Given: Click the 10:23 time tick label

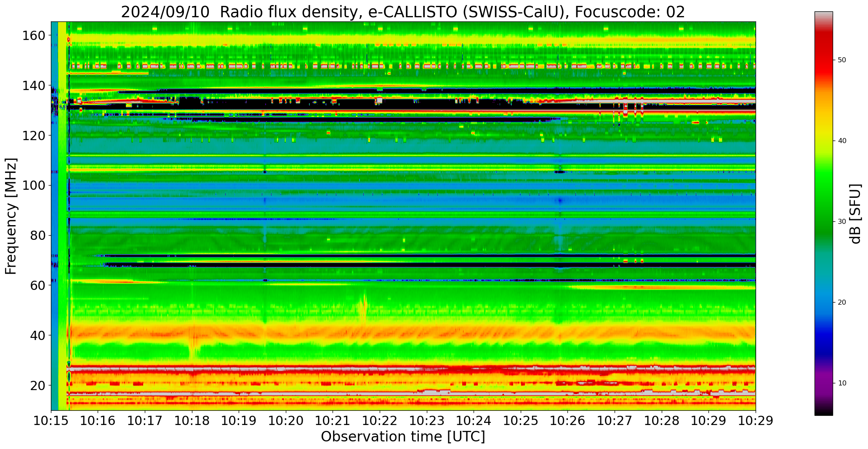Looking at the screenshot, I should tap(427, 421).
